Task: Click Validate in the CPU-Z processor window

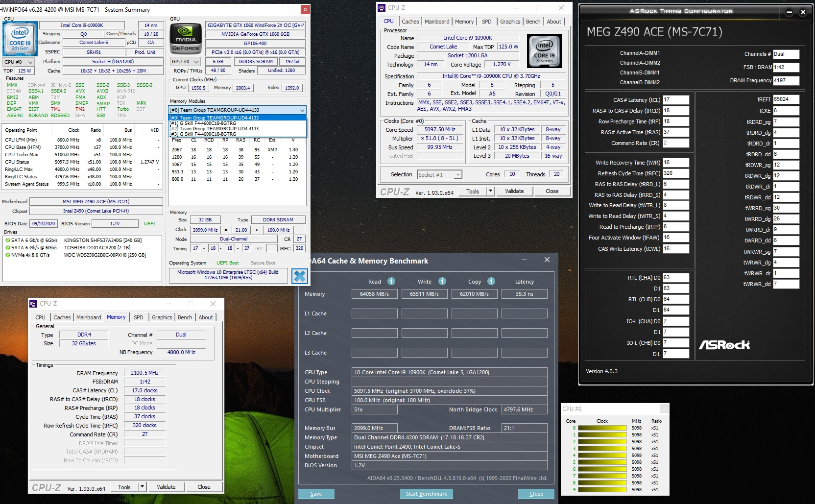Action: 514,192
